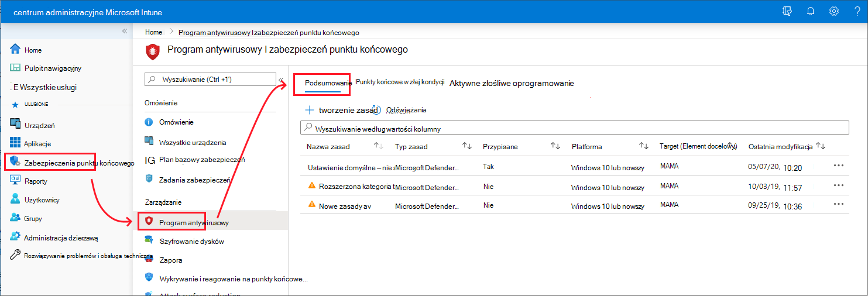Open the Ustawienie domyślne policy
The width and height of the screenshot is (868, 296).
click(351, 168)
